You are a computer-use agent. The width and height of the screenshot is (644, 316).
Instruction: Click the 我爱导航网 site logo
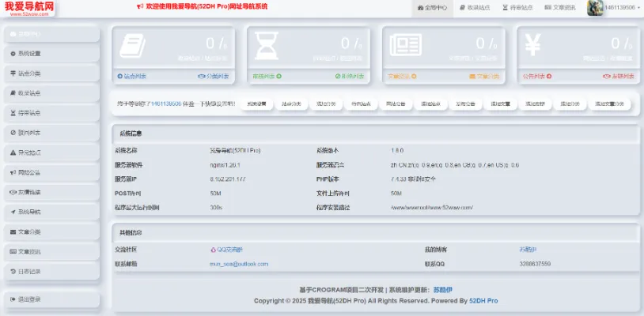pos(29,7)
